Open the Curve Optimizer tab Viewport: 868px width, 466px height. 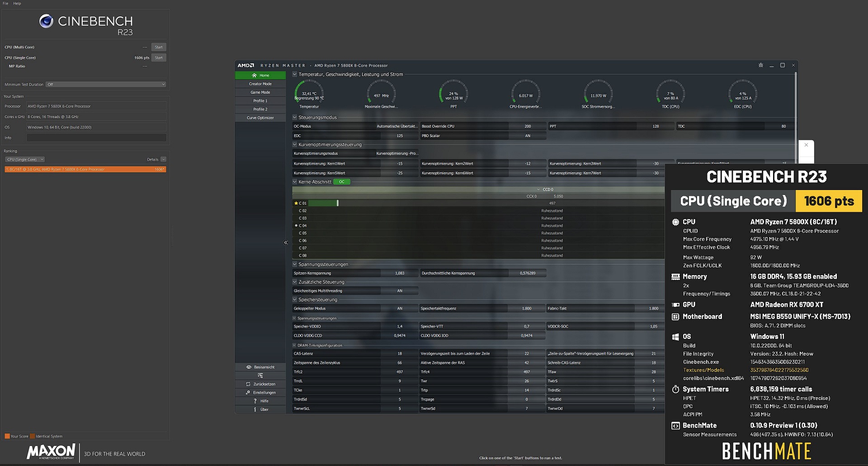(x=260, y=118)
